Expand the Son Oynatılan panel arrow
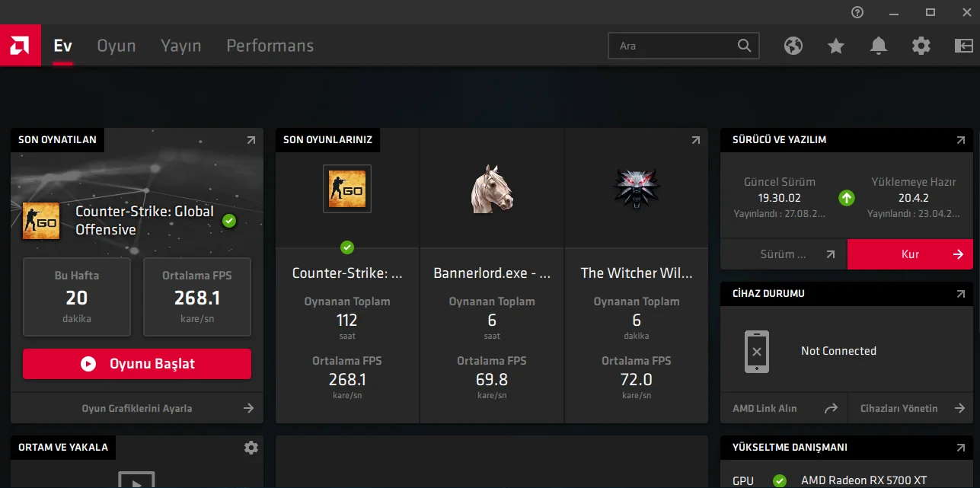 coord(251,140)
